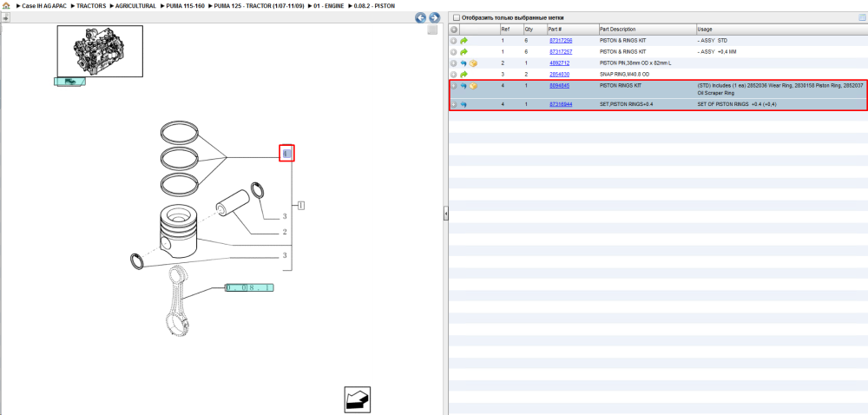The image size is (868, 415).
Task: Open the AGRICULTURAL breadcrumb
Action: click(x=135, y=5)
